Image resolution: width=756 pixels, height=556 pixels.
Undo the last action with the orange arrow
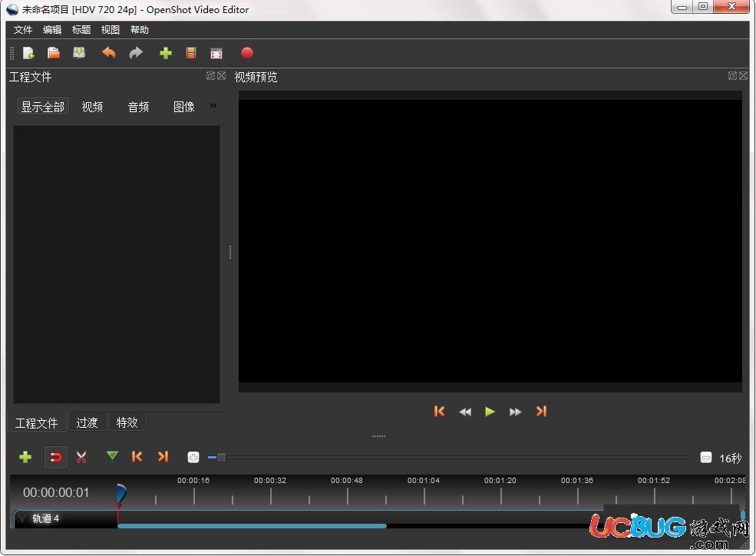click(x=109, y=52)
